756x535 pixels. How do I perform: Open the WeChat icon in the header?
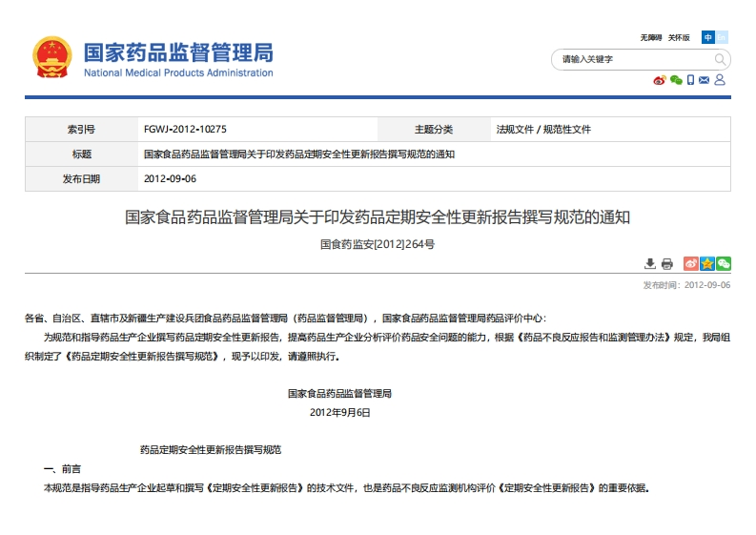pyautogui.click(x=676, y=80)
